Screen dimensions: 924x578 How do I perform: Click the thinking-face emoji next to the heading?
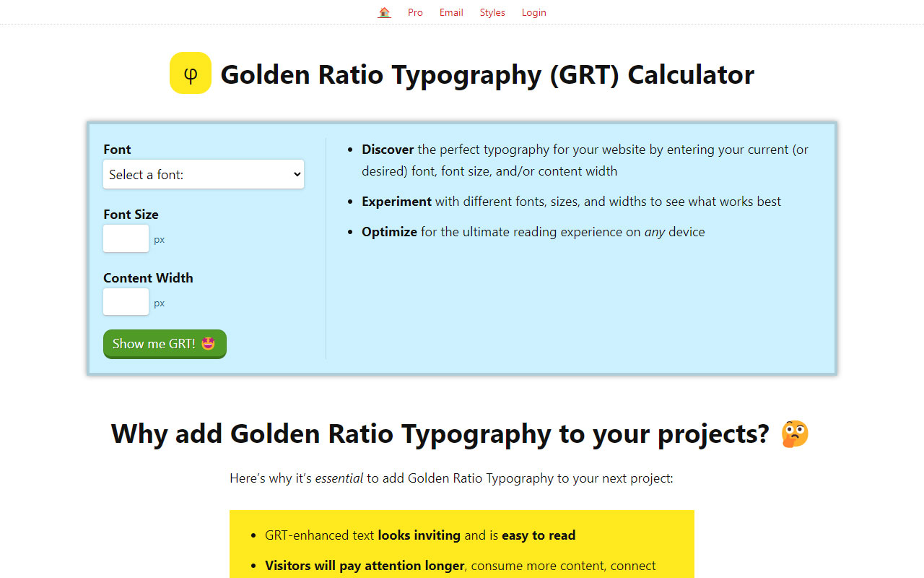click(794, 433)
